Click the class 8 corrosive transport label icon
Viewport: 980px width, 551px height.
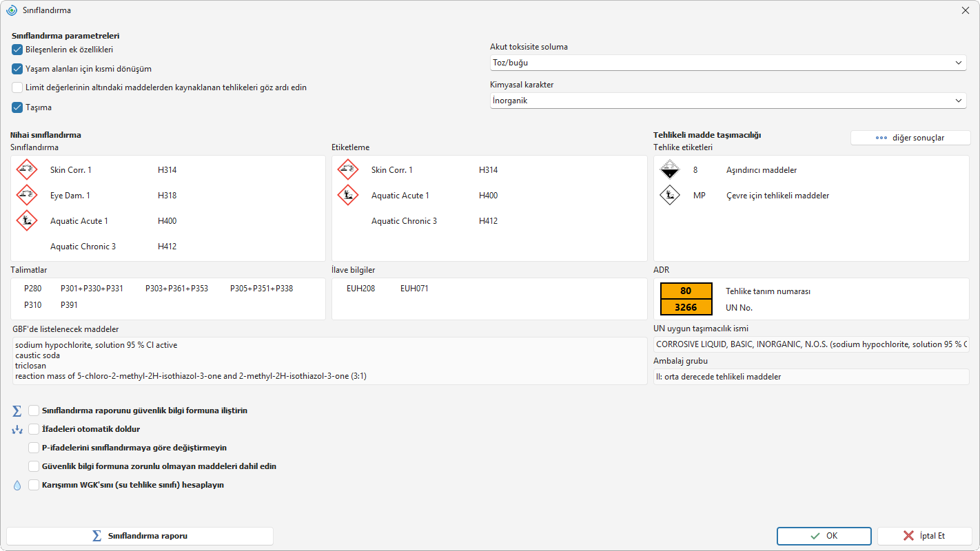click(670, 169)
